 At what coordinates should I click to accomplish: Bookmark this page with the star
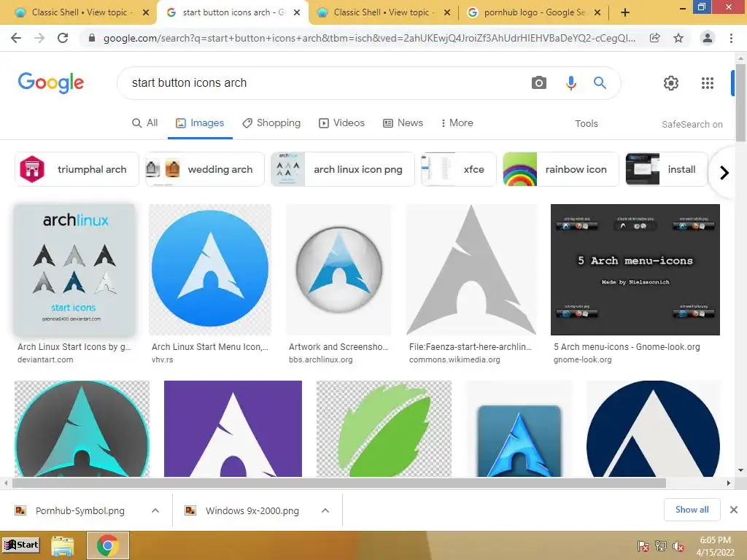point(678,38)
